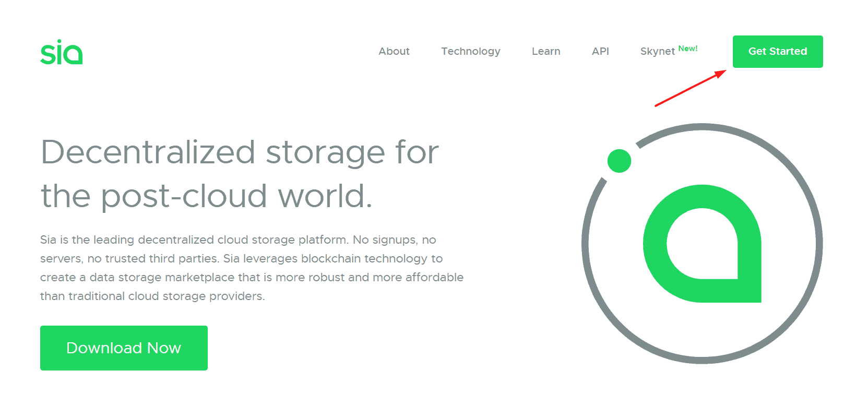Click the white center inside the green emblem
Screen dimensions: 868x407
[x=702, y=244]
